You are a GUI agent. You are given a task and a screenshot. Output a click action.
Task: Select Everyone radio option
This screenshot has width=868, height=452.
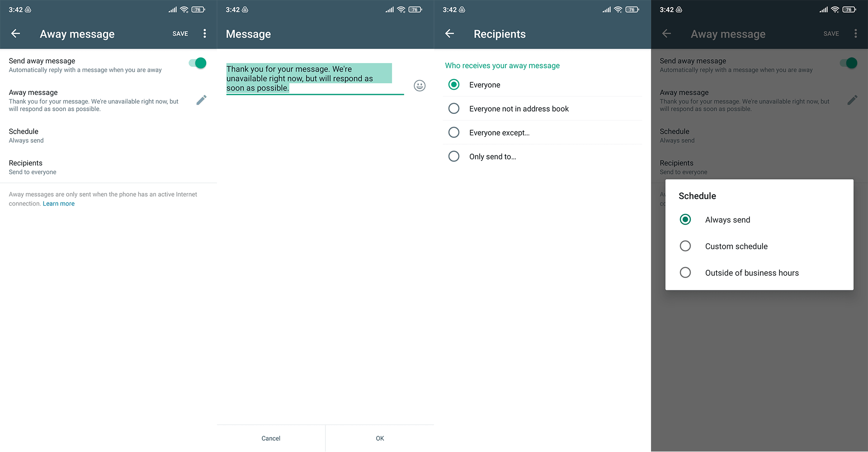pyautogui.click(x=542, y=85)
